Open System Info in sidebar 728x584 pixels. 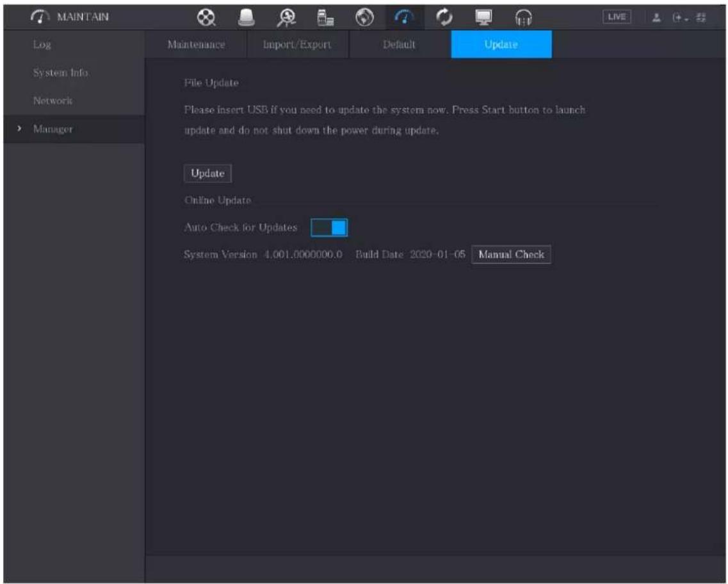pos(74,73)
